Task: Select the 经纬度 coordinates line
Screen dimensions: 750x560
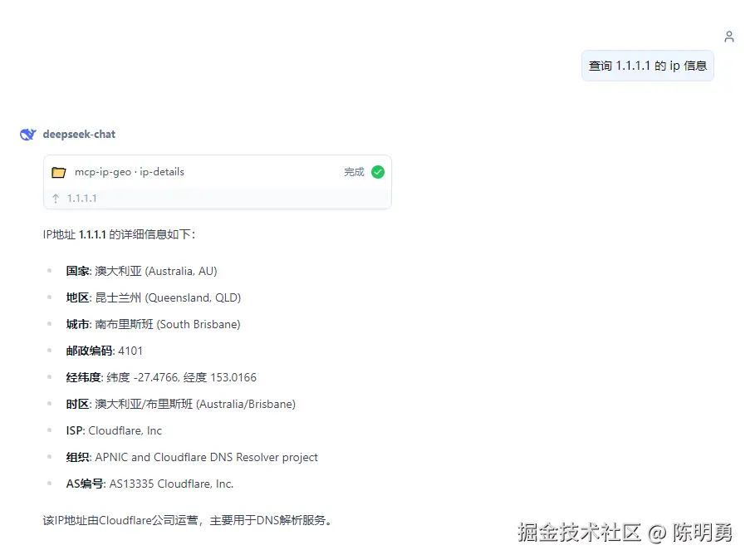Action: point(161,378)
